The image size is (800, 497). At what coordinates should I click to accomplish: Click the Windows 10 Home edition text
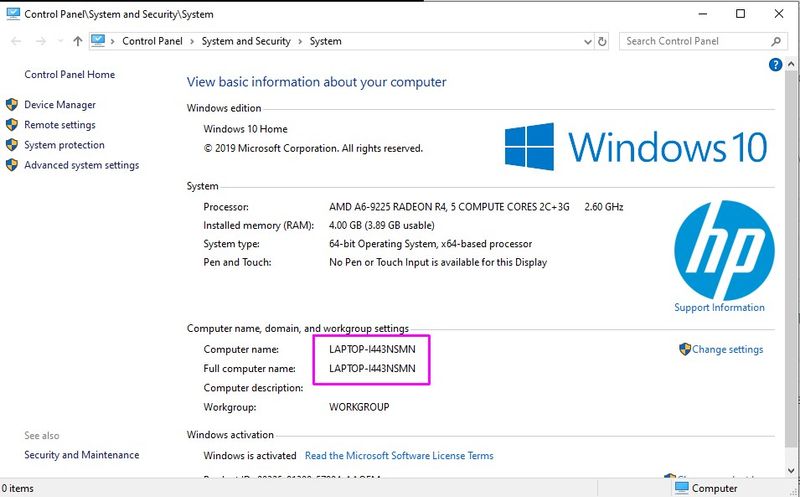(245, 129)
